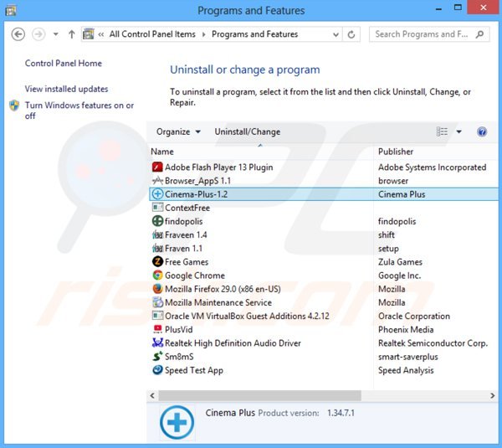This screenshot has width=502, height=448.
Task: Click the Phoenix Media publisher cell
Action: click(406, 329)
